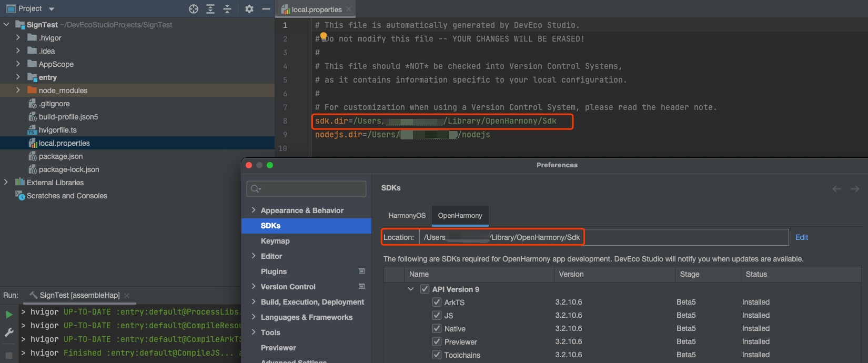Click Edit link for SDK location
The image size is (868, 363).
[802, 237]
